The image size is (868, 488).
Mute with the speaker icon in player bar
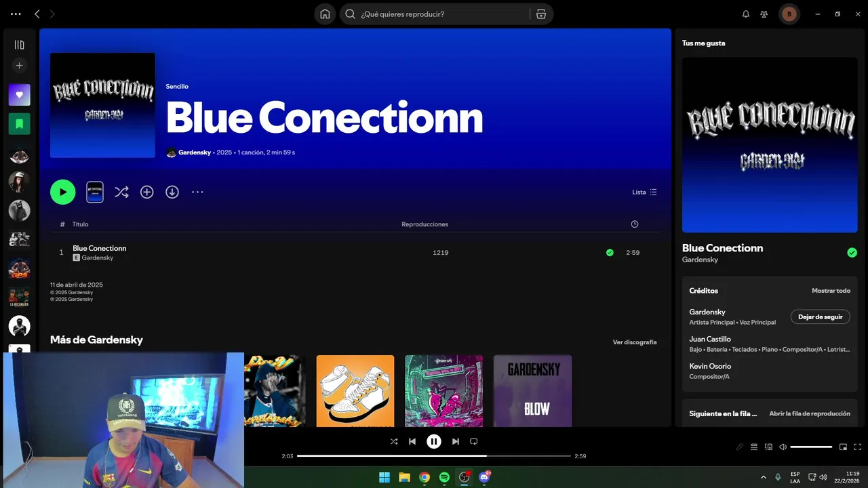tap(783, 447)
